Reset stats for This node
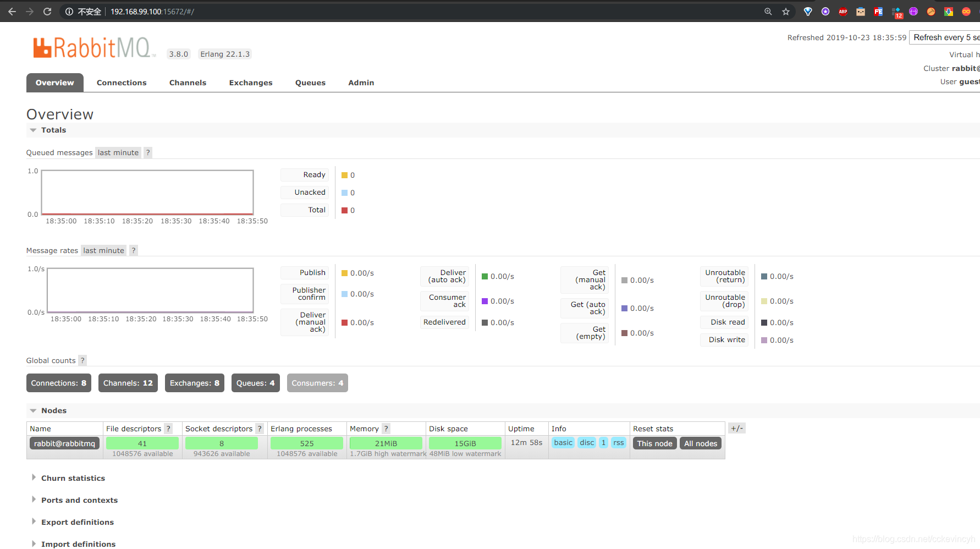The height and width of the screenshot is (549, 980). click(x=654, y=443)
